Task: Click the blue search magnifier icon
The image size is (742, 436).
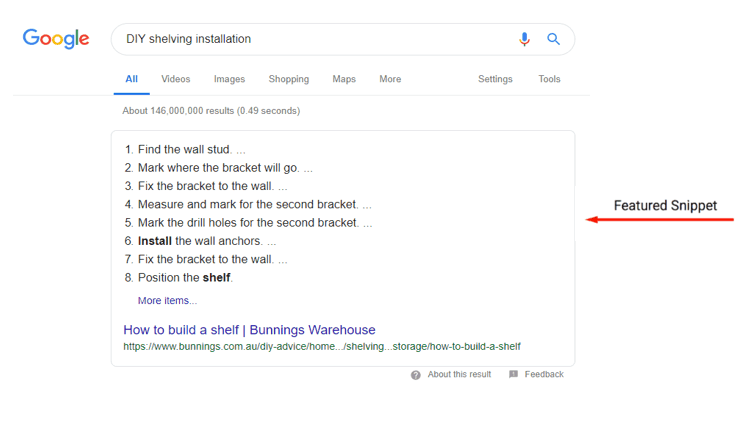Action: (553, 39)
